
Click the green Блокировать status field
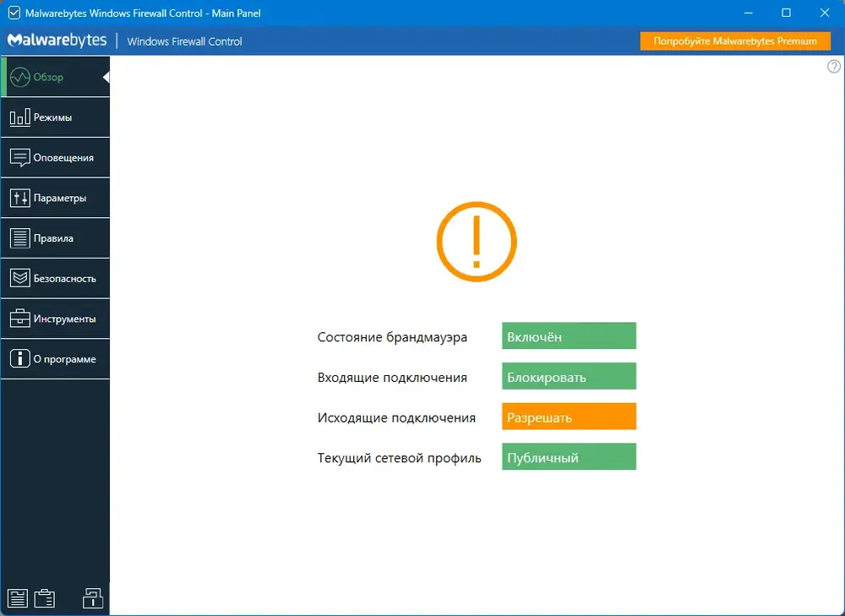(569, 376)
